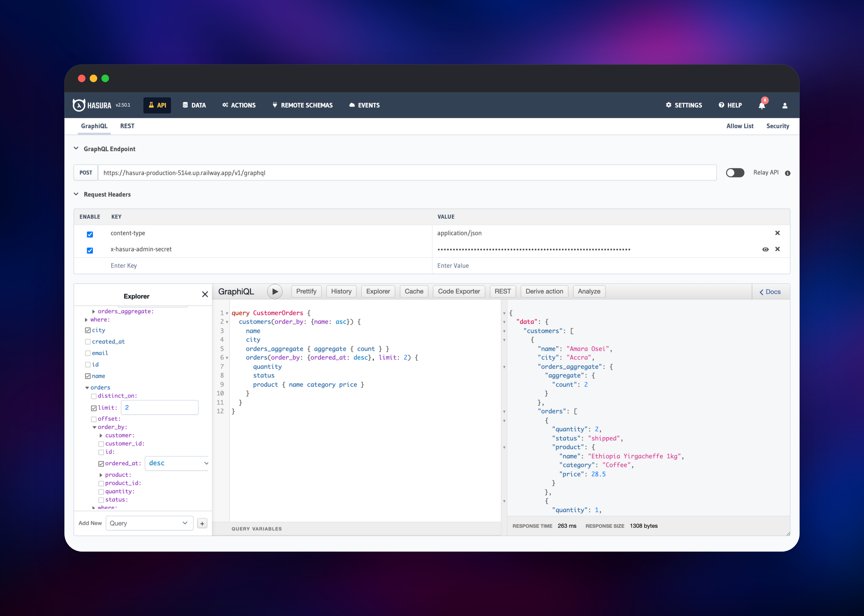Viewport: 864px width, 616px height.
Task: Open the Allow List link
Action: (x=740, y=126)
